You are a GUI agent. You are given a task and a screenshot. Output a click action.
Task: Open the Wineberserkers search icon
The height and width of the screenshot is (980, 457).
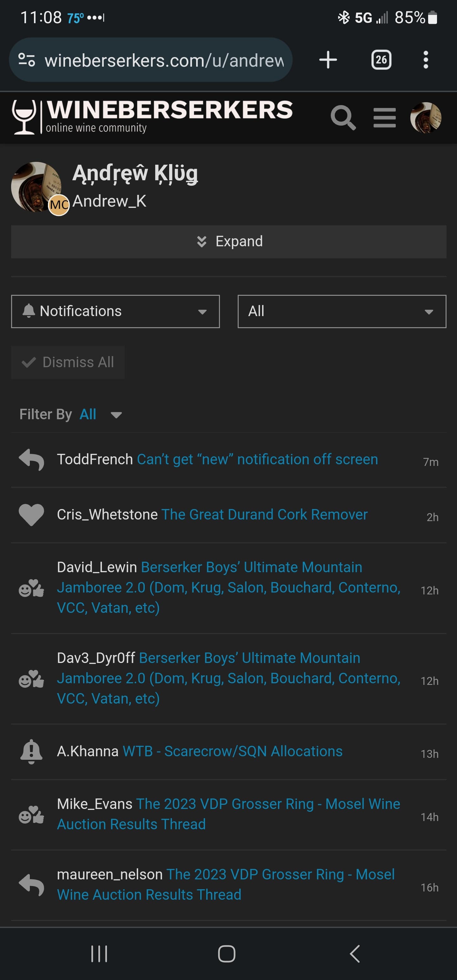(343, 117)
